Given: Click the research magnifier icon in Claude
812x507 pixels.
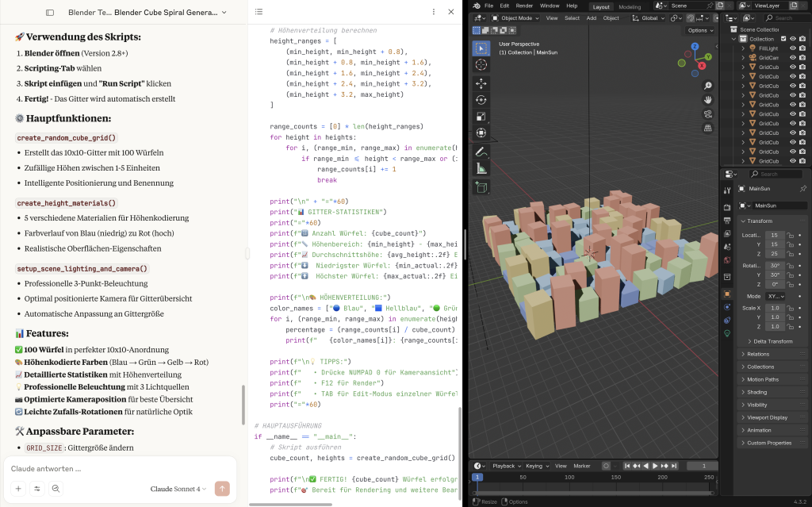Looking at the screenshot, I should pyautogui.click(x=56, y=488).
